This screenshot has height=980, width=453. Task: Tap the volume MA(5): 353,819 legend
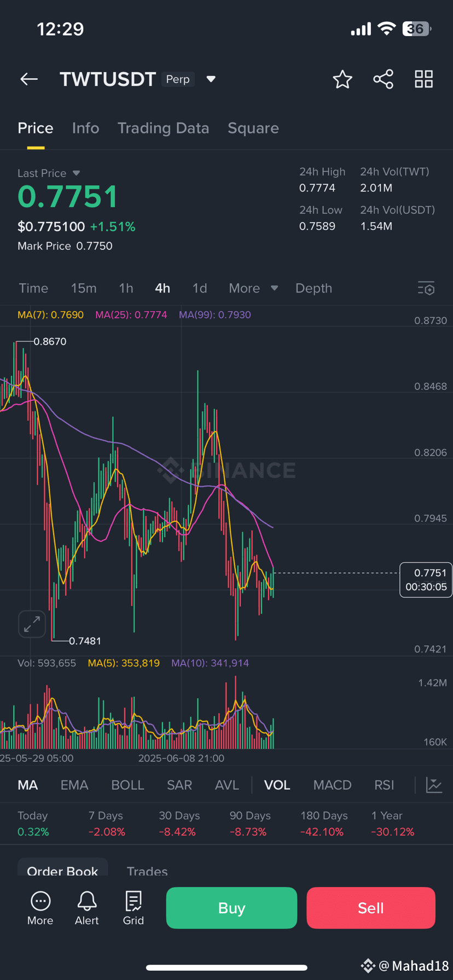pos(124,663)
